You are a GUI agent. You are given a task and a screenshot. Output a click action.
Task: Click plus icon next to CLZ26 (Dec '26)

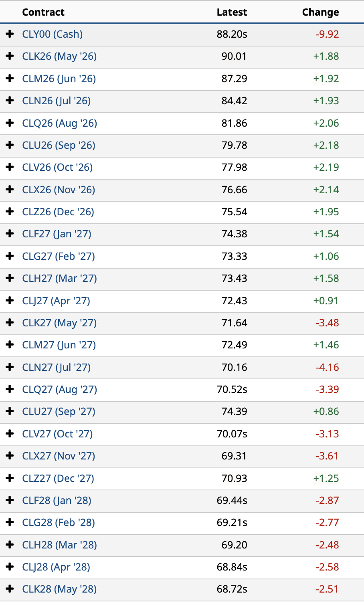pos(10,212)
